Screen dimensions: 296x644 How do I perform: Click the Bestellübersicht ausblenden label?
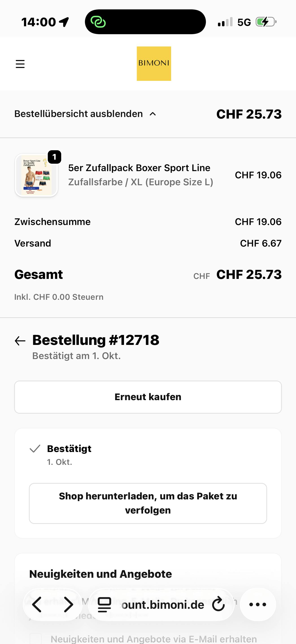tap(78, 114)
